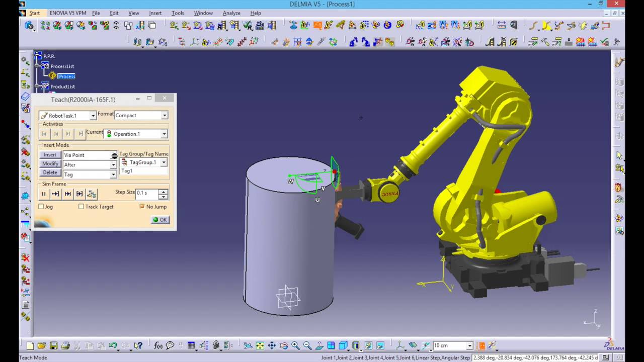The height and width of the screenshot is (362, 644).
Task: Open the Formula f(x) tool
Action: 158,345
